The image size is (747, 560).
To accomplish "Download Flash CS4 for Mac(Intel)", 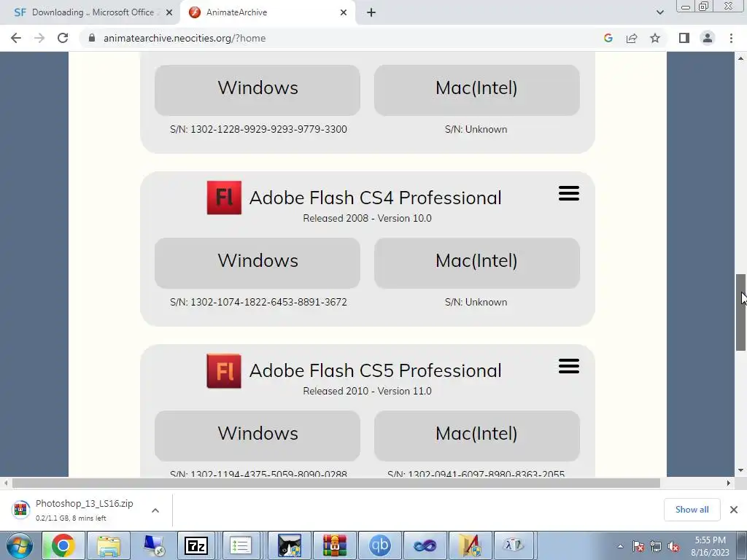I will [x=477, y=262].
